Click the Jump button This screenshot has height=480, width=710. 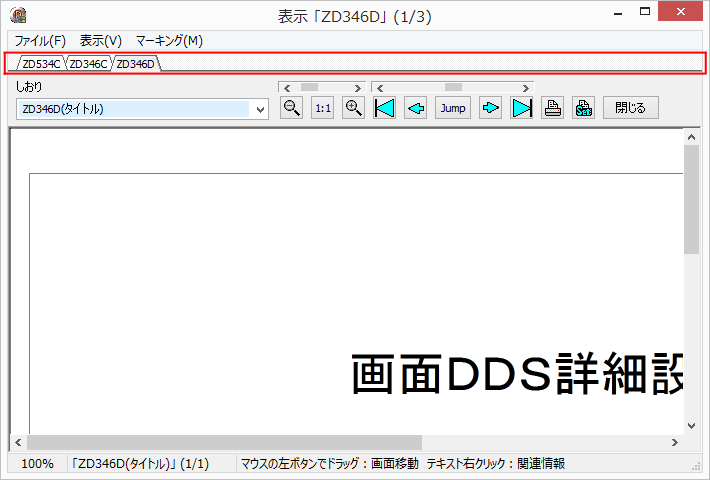[x=453, y=108]
